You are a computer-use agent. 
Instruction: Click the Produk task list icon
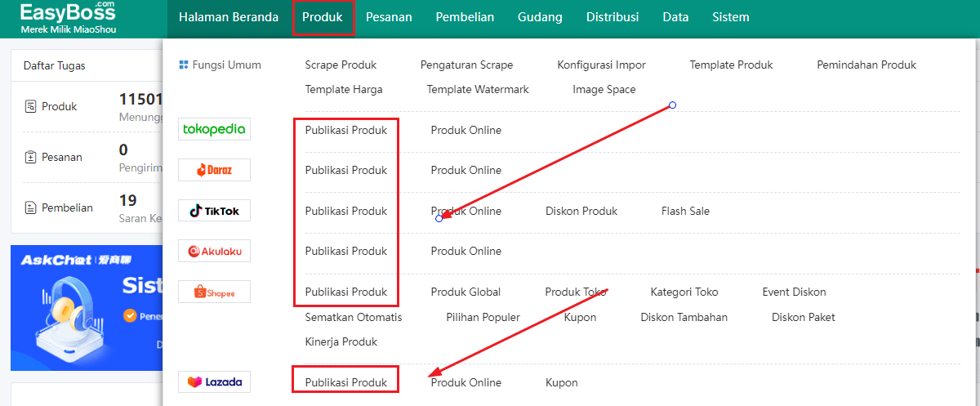click(30, 106)
